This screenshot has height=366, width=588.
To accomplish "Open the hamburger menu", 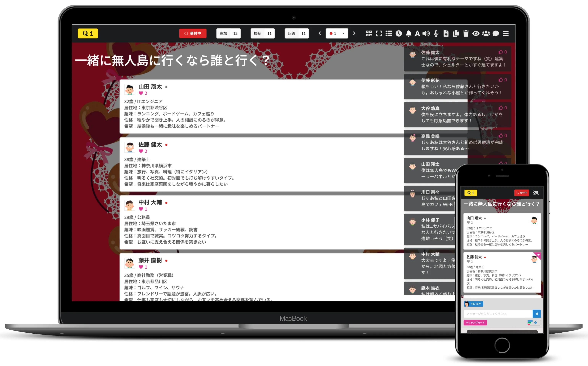I will coord(506,34).
